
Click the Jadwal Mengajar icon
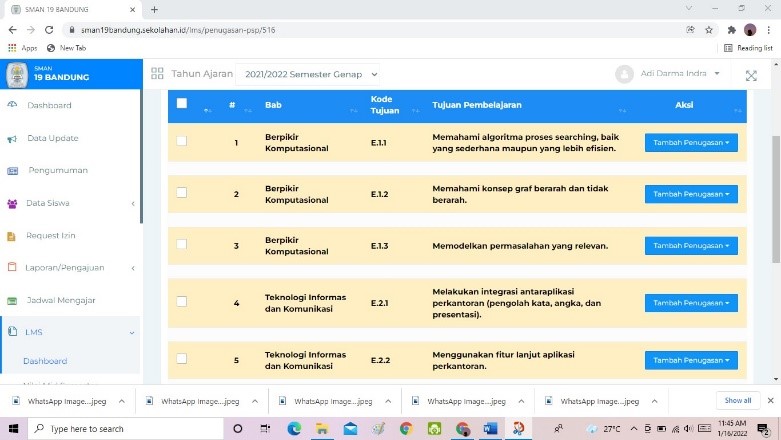[x=12, y=300]
